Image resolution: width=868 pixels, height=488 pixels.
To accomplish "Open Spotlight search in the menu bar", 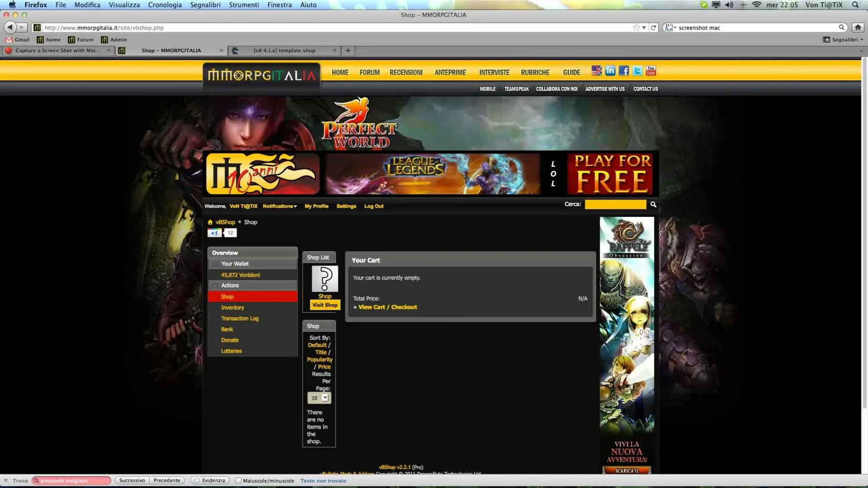I will pyautogui.click(x=856, y=5).
